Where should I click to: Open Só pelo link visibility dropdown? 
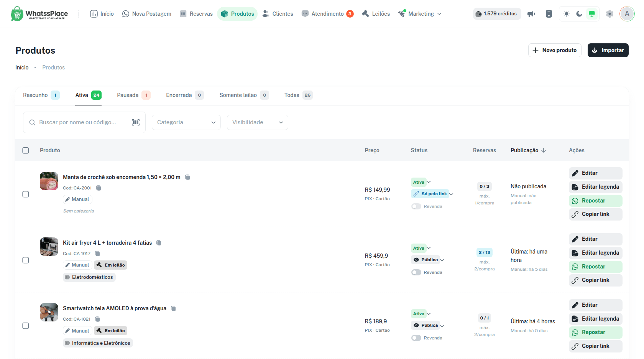click(x=432, y=194)
